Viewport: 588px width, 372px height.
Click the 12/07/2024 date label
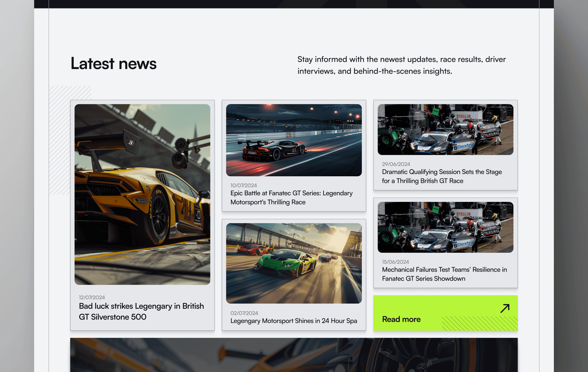pyautogui.click(x=92, y=297)
